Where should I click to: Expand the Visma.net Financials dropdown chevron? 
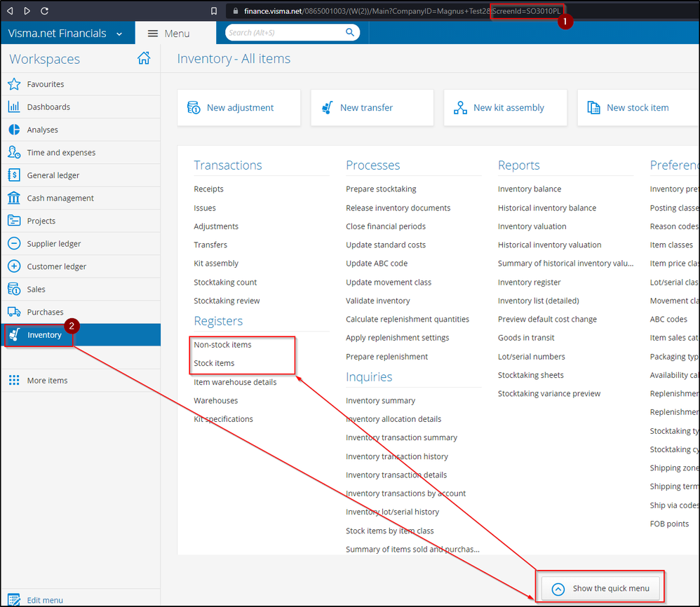pos(119,34)
